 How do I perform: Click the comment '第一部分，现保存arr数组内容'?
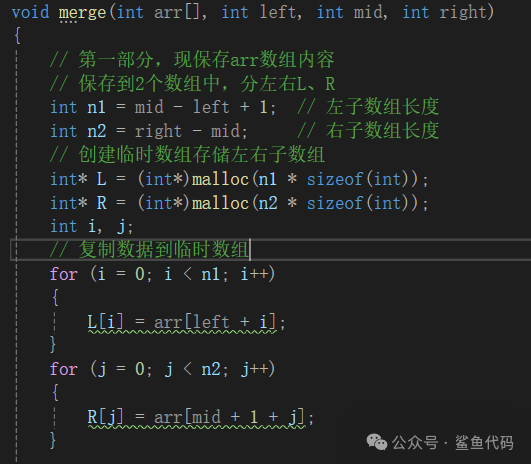[x=192, y=60]
